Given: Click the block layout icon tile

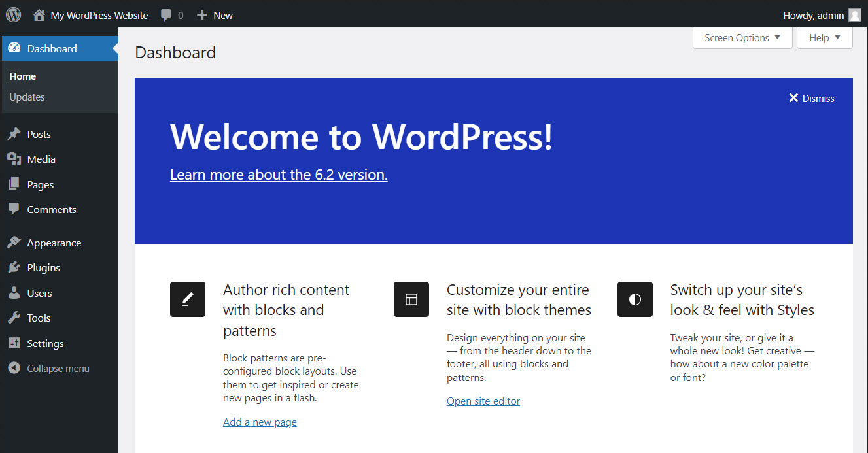Looking at the screenshot, I should 411,299.
